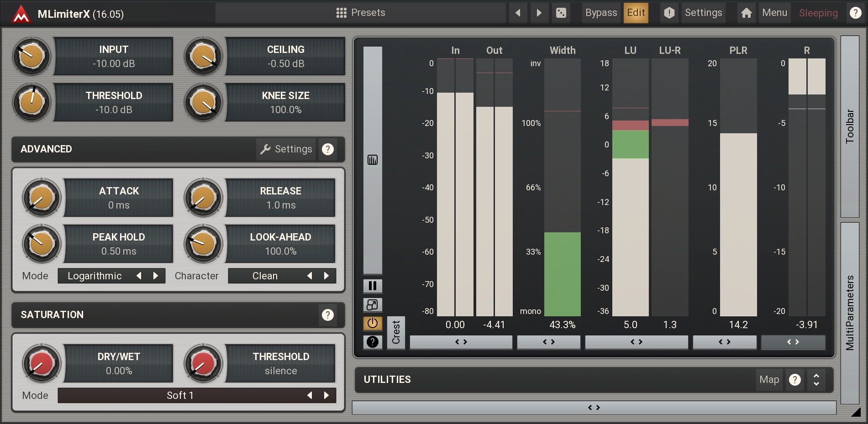Open the ADVANCED panel Settings wrench
Image resolution: width=868 pixels, height=424 pixels.
286,149
